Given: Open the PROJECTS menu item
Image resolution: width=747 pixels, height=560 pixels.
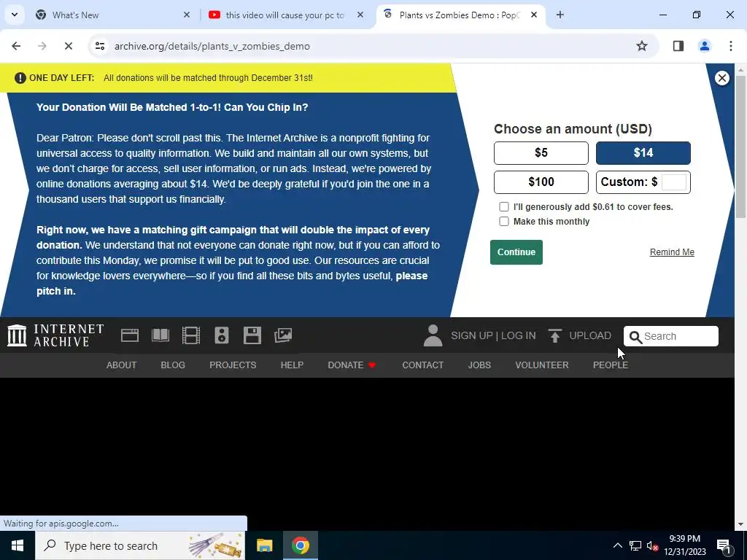Looking at the screenshot, I should [x=233, y=365].
